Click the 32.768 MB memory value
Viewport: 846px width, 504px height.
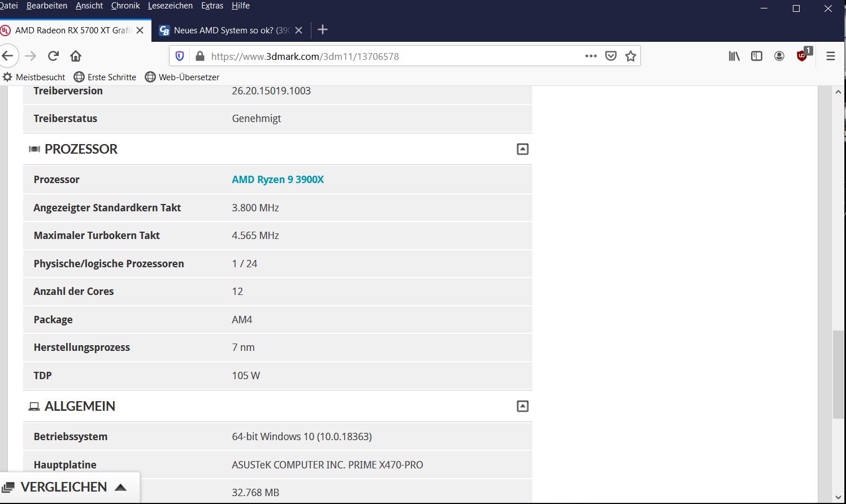(x=255, y=493)
